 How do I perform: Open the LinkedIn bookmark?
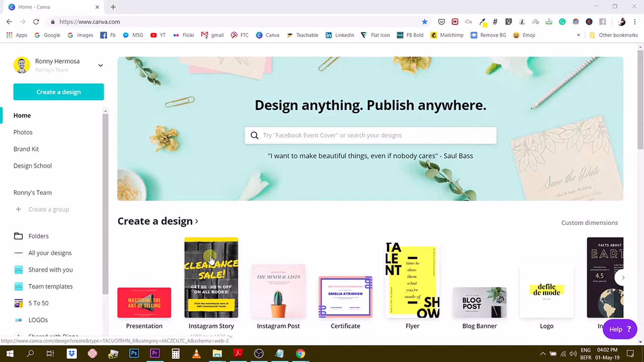[340, 35]
